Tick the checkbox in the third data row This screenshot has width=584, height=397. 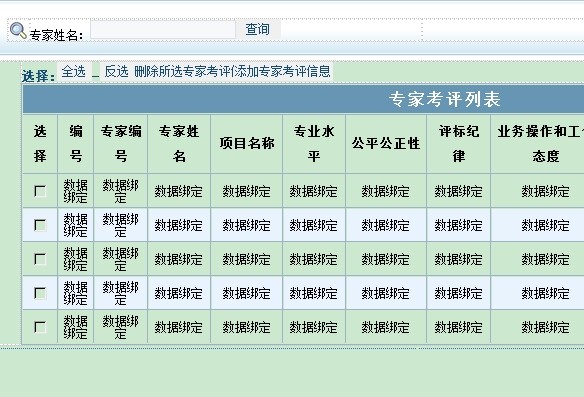pos(40,259)
